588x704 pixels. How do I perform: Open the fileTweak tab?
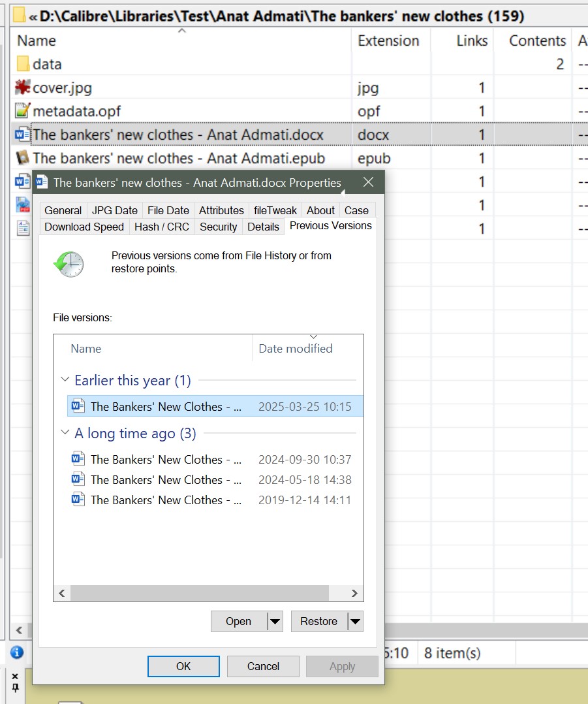275,210
